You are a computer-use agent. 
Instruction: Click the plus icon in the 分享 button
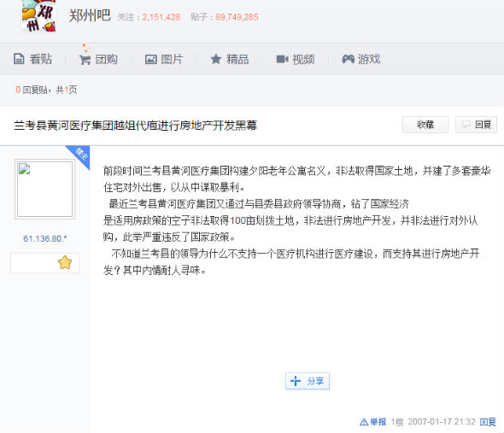(296, 381)
